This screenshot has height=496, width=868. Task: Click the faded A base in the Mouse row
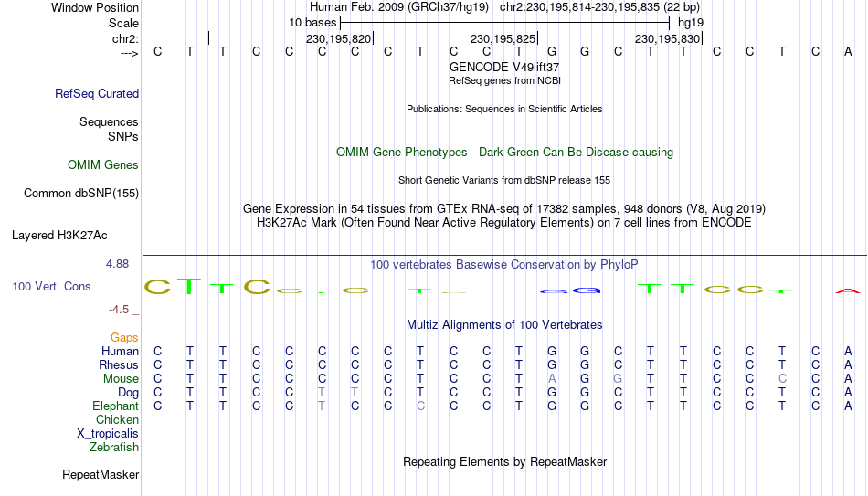click(552, 379)
